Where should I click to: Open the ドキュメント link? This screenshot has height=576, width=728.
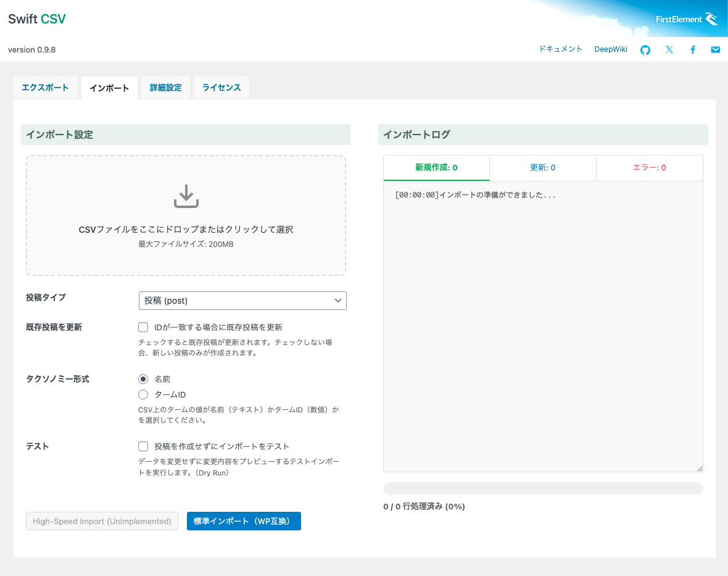(x=560, y=49)
